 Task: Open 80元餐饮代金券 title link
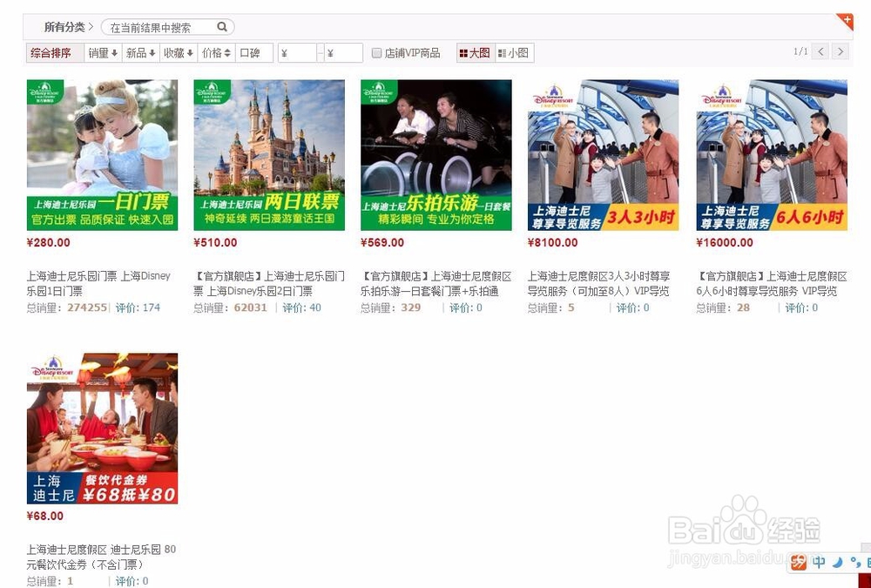[102, 557]
